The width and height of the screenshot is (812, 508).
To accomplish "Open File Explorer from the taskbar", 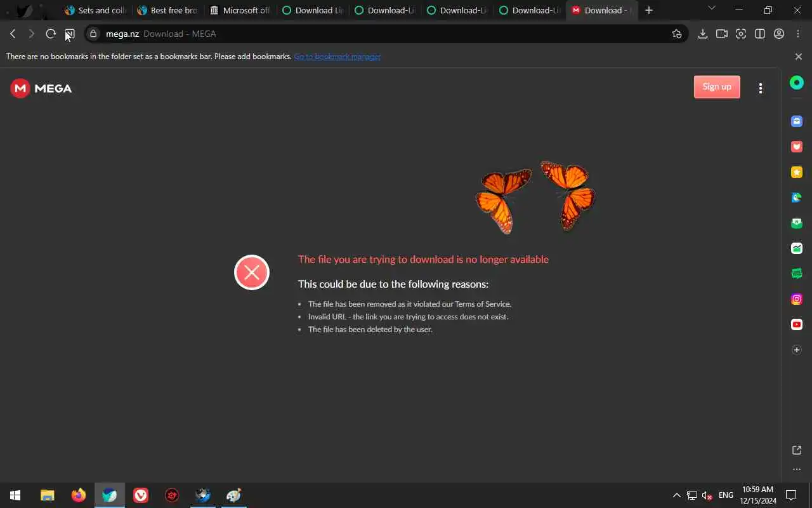I will pyautogui.click(x=48, y=495).
